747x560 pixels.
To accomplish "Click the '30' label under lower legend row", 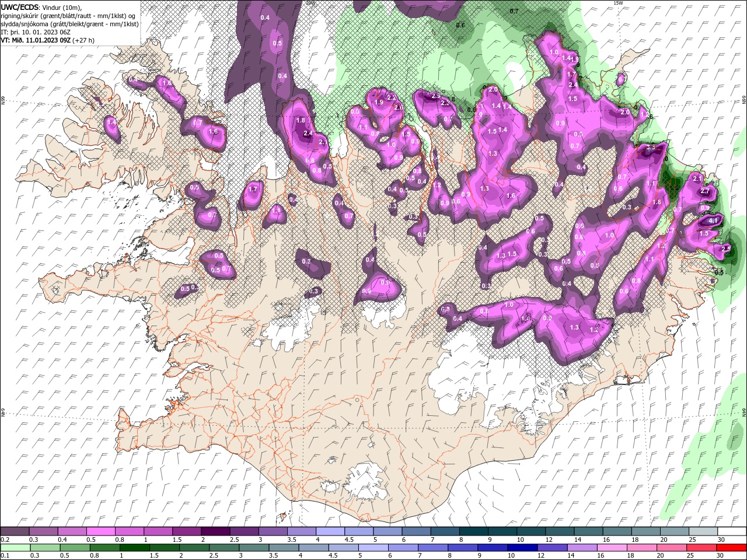I will (x=721, y=556).
